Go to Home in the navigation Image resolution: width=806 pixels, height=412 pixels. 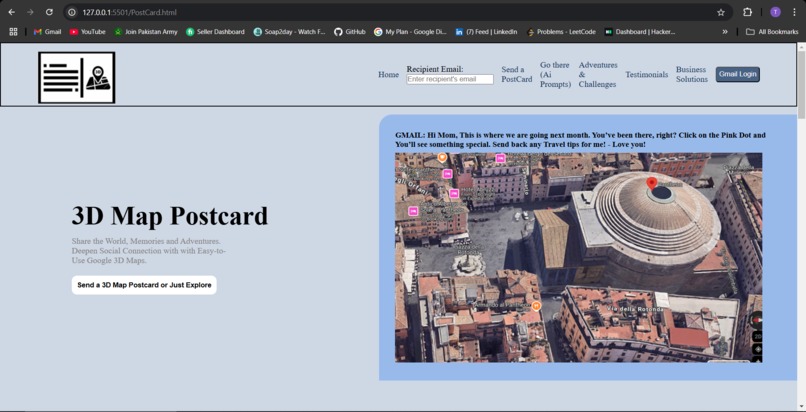[389, 74]
